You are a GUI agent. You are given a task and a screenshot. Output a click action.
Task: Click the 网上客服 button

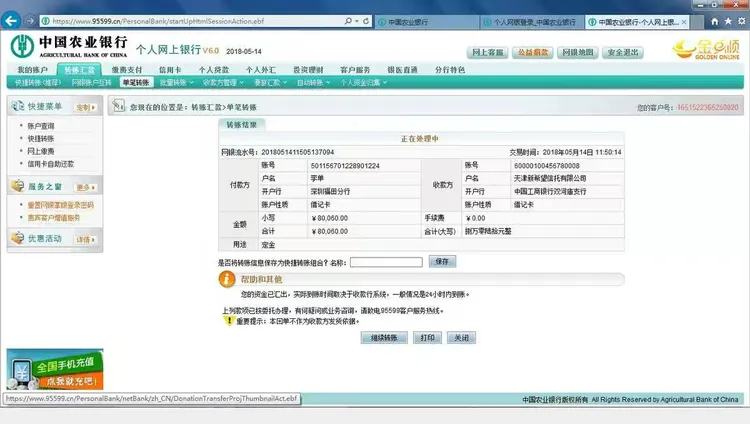coord(487,53)
